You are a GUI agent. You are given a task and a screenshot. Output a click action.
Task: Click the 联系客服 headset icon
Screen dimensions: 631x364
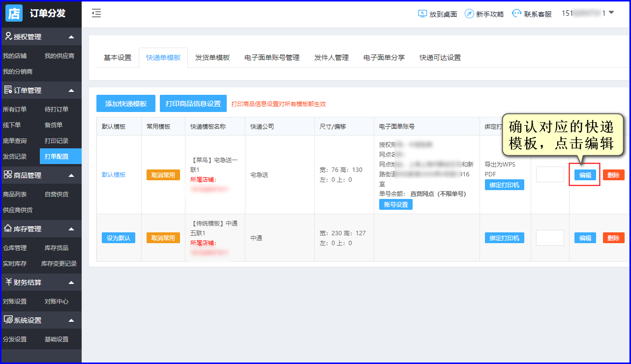point(516,14)
